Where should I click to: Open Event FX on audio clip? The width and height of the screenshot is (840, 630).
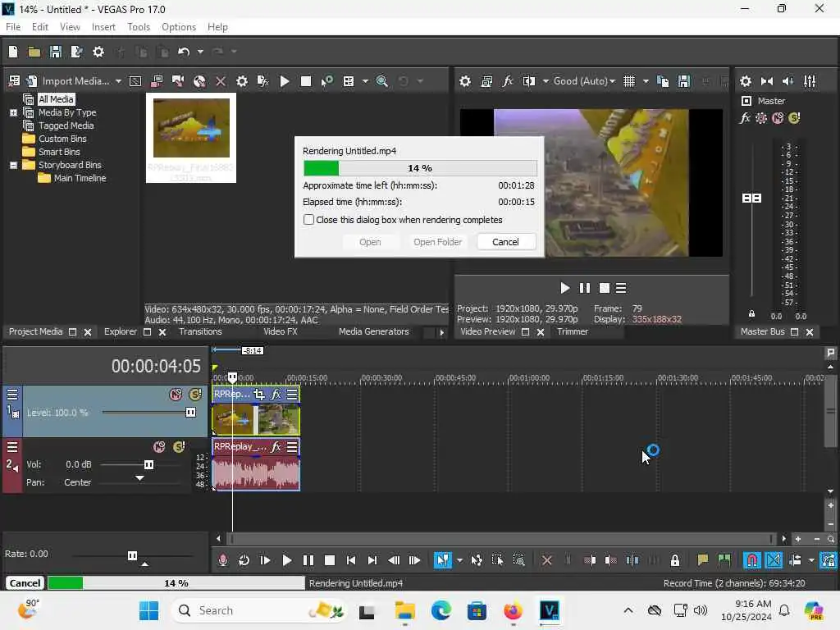[x=276, y=446]
